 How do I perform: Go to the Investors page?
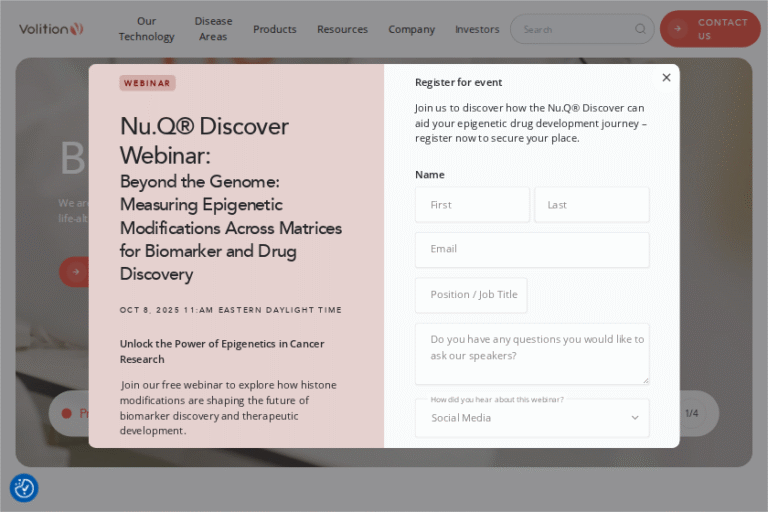pyautogui.click(x=477, y=29)
